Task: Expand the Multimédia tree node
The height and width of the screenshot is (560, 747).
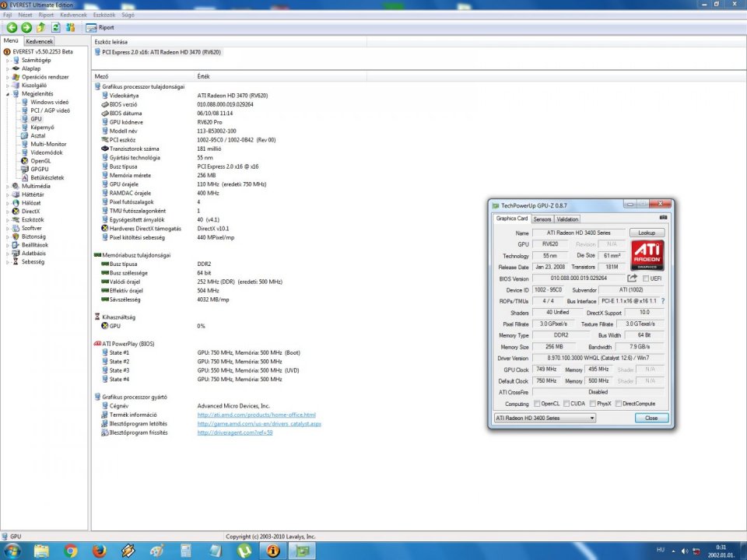Action: [x=8, y=186]
